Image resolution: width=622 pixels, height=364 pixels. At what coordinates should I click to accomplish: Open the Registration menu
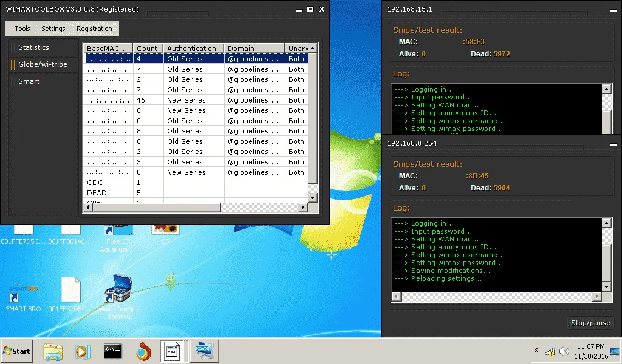(94, 29)
